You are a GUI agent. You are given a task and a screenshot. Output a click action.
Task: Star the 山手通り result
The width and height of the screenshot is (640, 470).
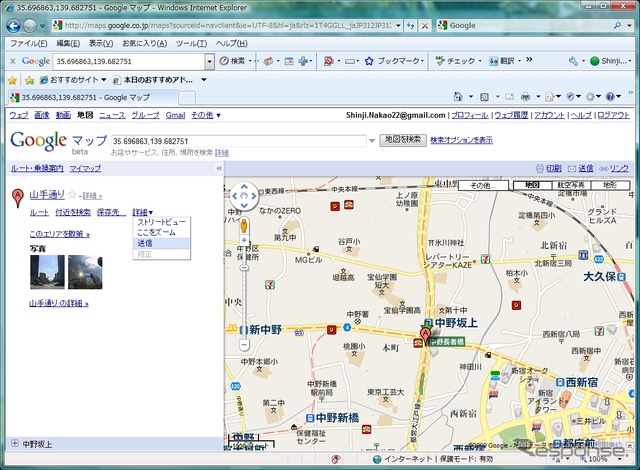click(72, 195)
